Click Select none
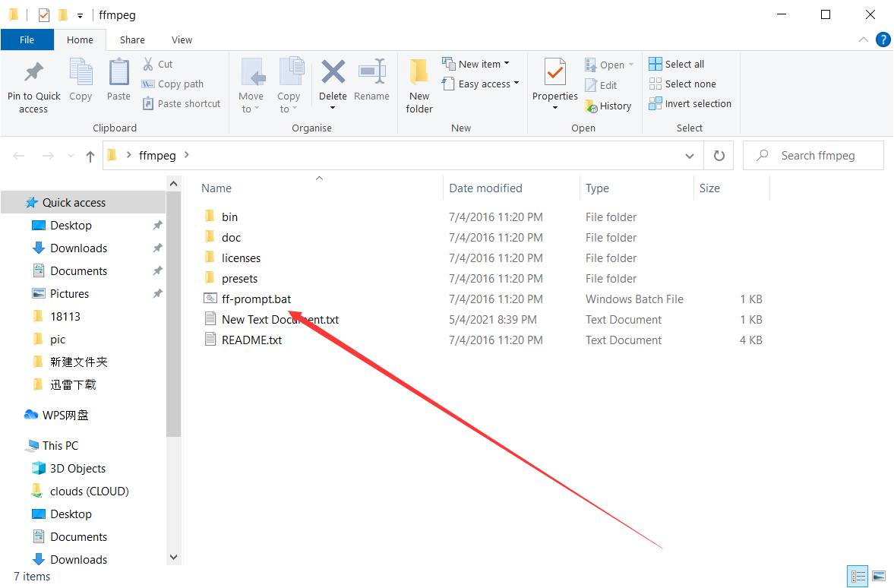The image size is (894, 588). [683, 84]
